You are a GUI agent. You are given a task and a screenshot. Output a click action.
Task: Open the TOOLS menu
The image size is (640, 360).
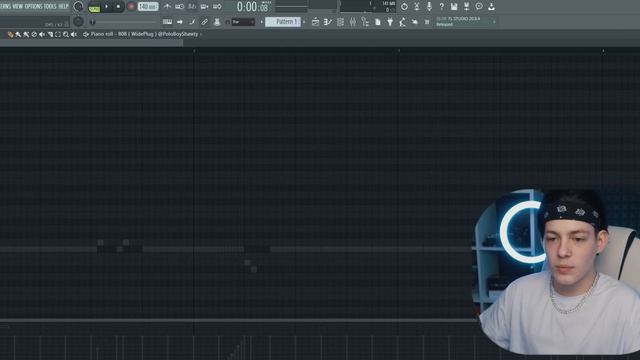(x=50, y=6)
